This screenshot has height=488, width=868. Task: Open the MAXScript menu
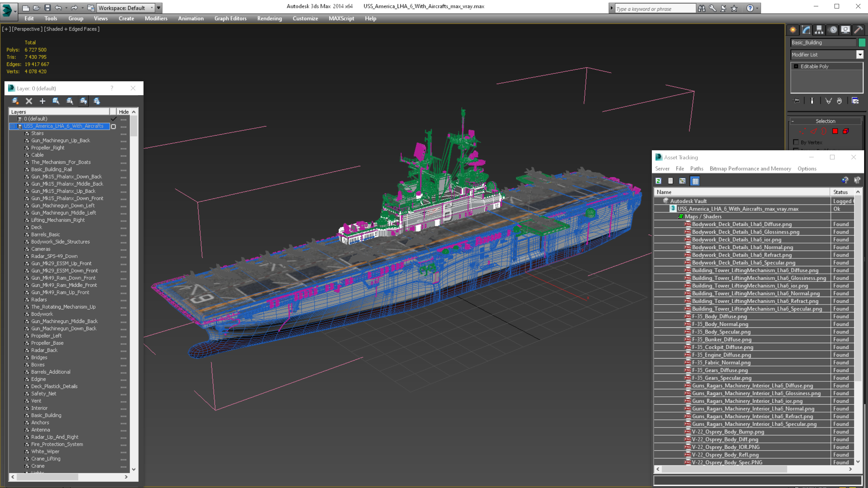click(x=341, y=18)
